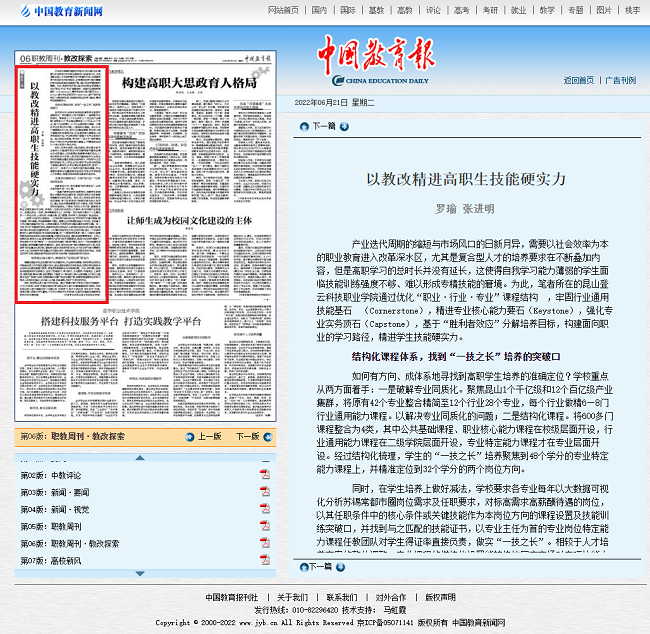Click 关于我们 in the footer
This screenshot has height=634, width=650.
[x=293, y=597]
